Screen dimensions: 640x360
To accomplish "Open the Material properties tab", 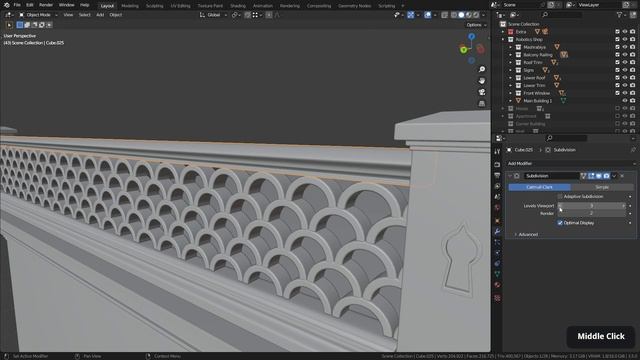I will pos(497,284).
